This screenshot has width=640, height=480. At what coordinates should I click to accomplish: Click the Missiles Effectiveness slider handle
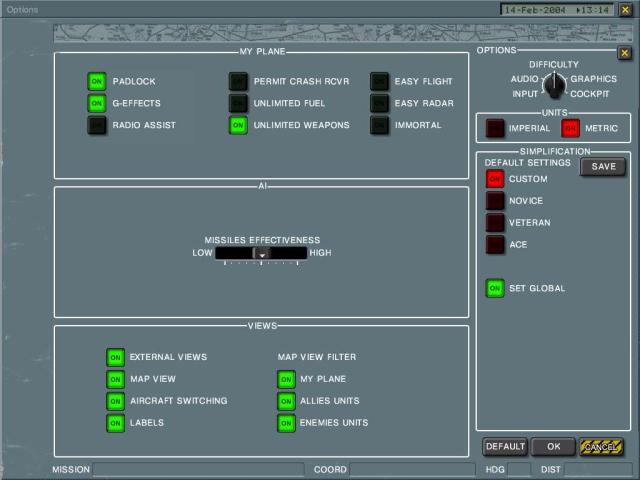pos(261,254)
